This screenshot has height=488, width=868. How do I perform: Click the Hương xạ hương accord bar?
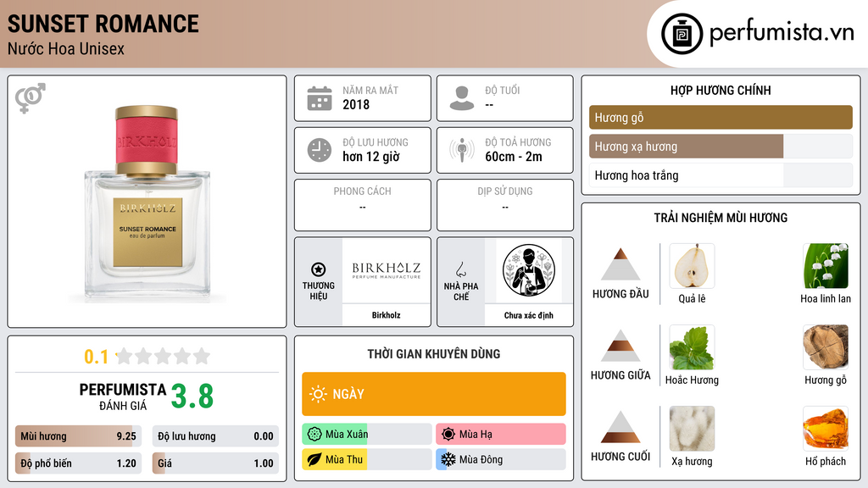(x=721, y=147)
